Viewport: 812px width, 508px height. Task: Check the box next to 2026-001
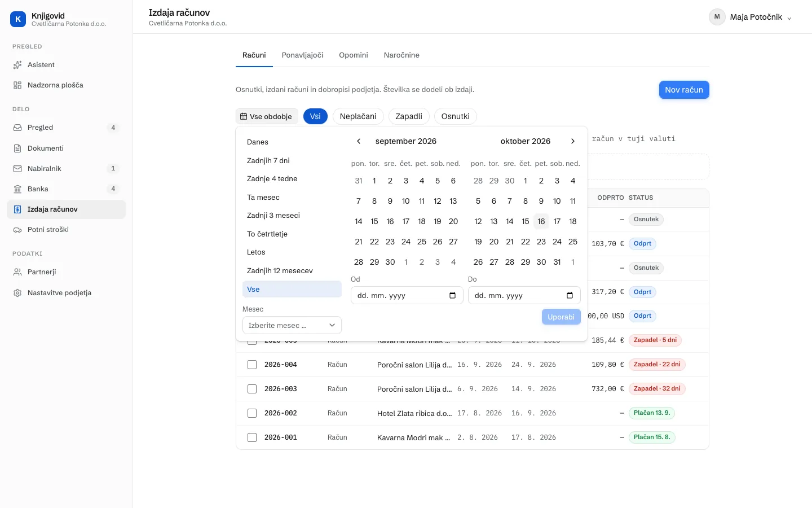point(252,437)
